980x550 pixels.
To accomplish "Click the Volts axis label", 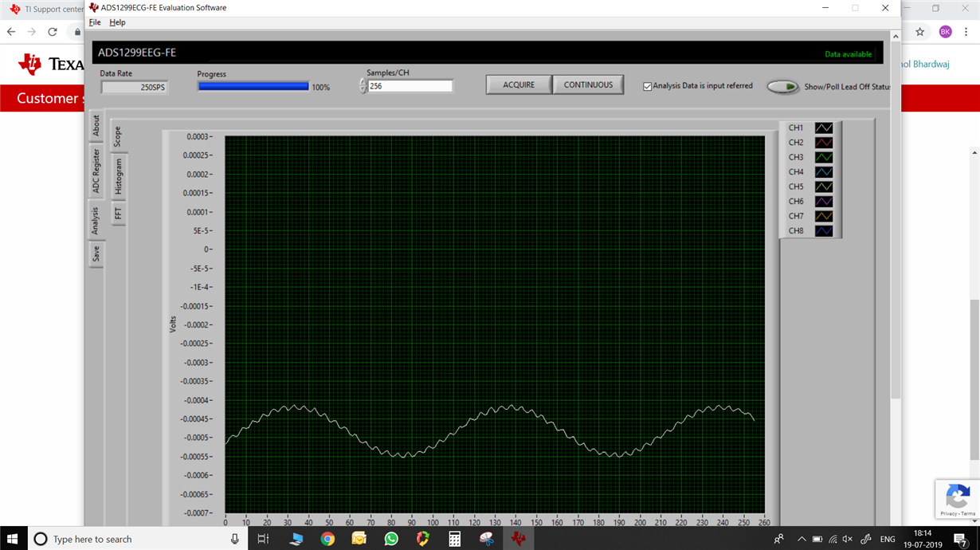I will 173,324.
